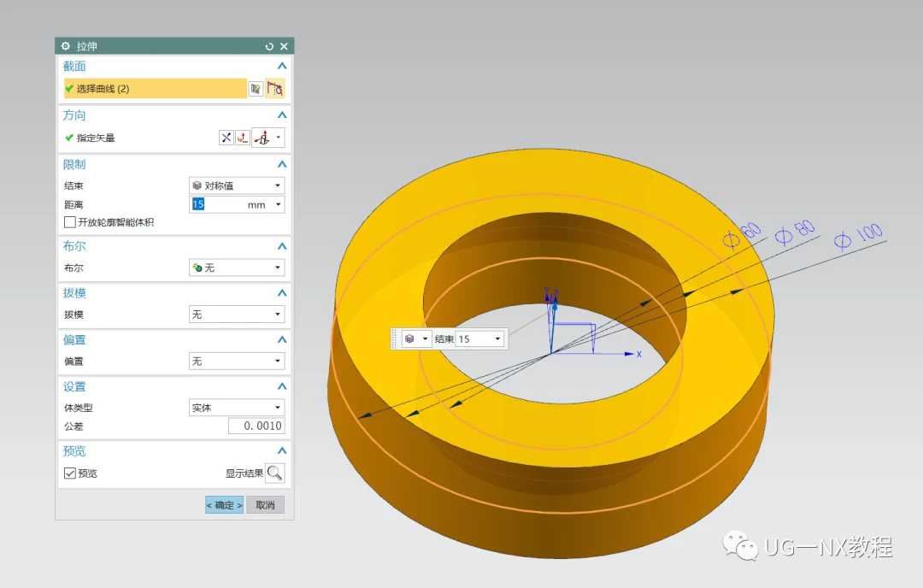Click the 显示结果 label
Viewport: 923px width, 588px height.
click(x=244, y=473)
